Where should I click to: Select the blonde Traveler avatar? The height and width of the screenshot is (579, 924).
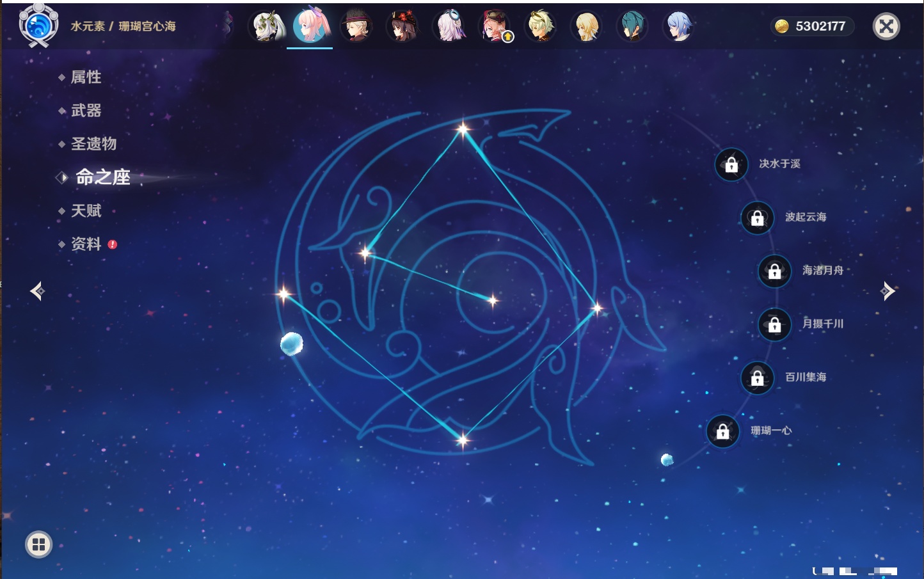[586, 27]
